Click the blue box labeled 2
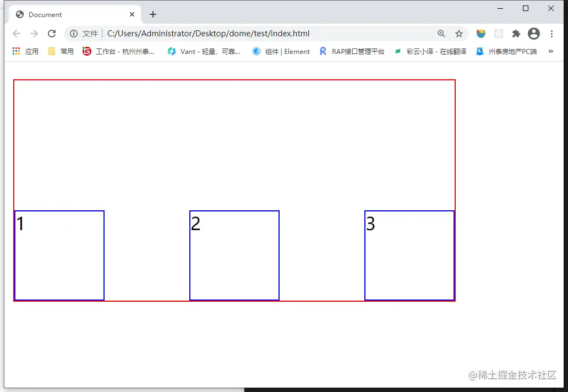This screenshot has width=568, height=392. (234, 255)
